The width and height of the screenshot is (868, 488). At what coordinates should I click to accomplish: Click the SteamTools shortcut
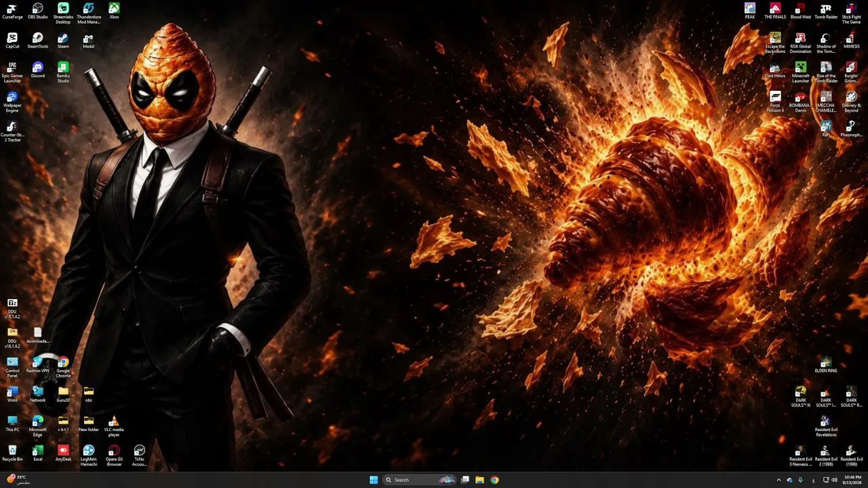click(x=38, y=41)
